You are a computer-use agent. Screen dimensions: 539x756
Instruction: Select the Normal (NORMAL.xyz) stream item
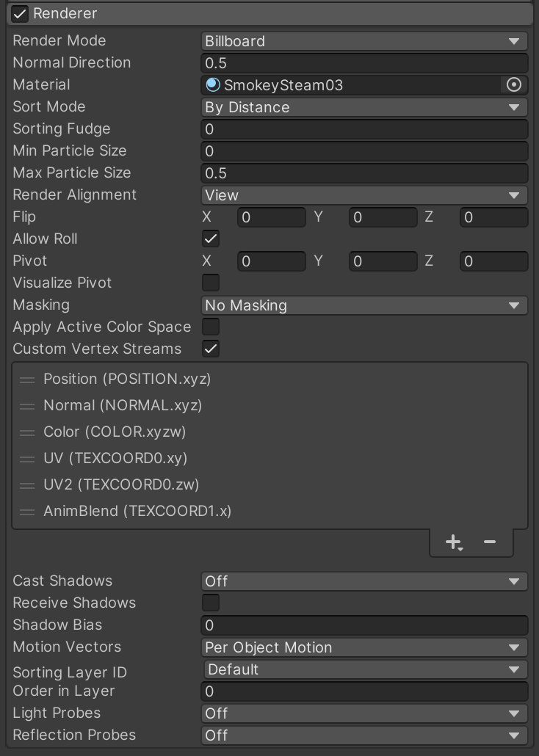pos(123,405)
